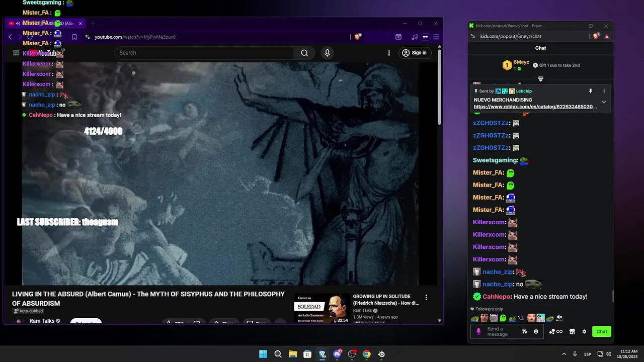The height and width of the screenshot is (362, 644).
Task: Open the Growing Up in Solitude video thumbnail
Action: [322, 308]
